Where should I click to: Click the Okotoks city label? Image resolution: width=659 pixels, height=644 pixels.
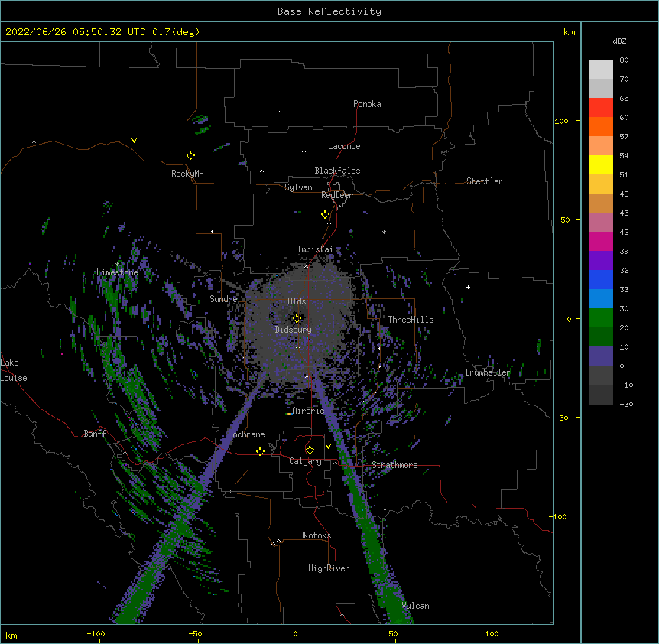315,535
